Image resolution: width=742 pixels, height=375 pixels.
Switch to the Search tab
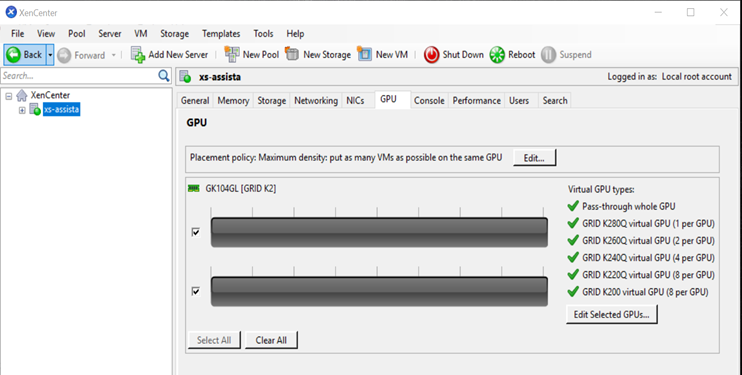(555, 100)
